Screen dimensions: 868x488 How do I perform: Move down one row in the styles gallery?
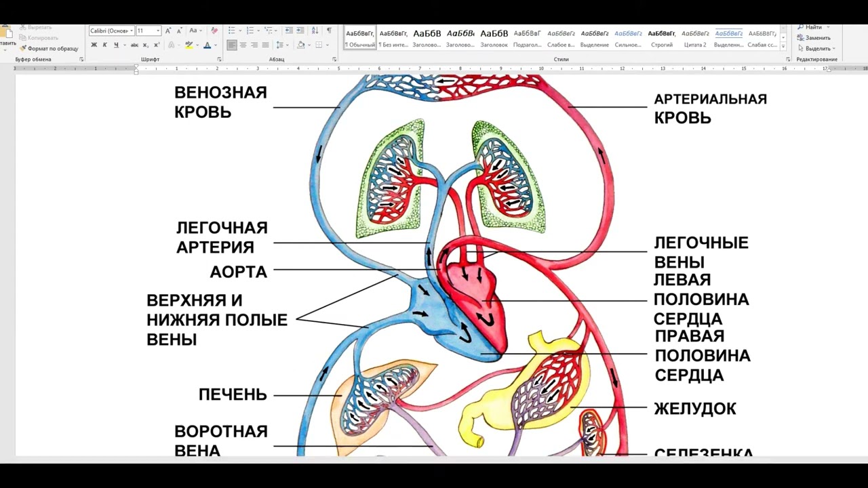[783, 38]
